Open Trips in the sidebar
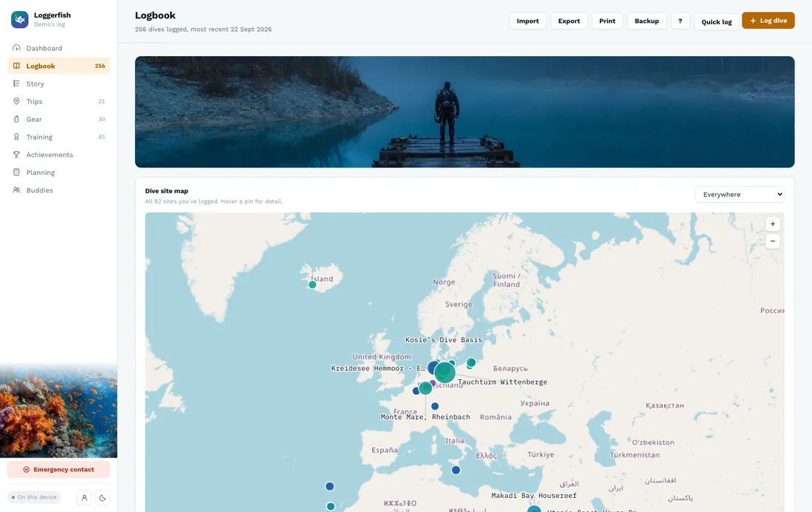This screenshot has height=512, width=812. [58, 102]
